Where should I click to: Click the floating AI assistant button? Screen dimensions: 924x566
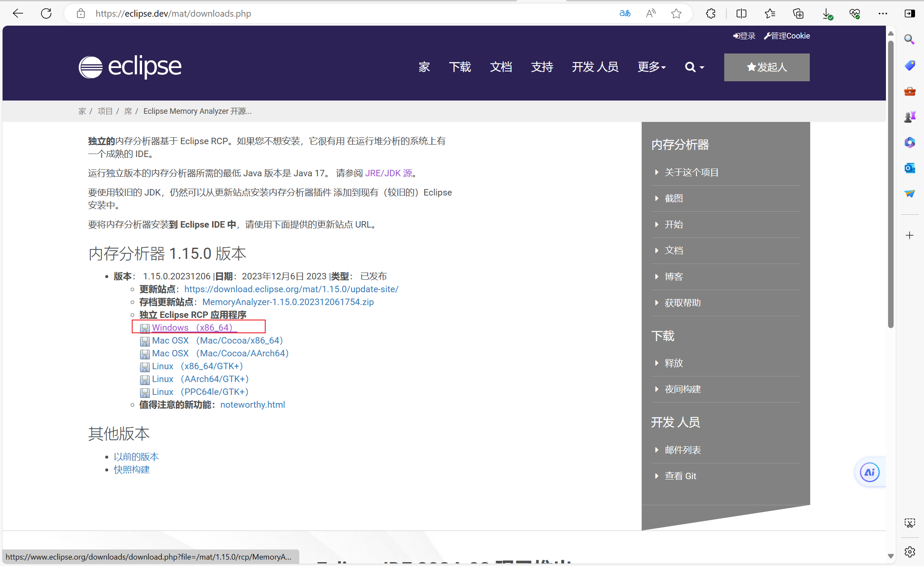[869, 472]
